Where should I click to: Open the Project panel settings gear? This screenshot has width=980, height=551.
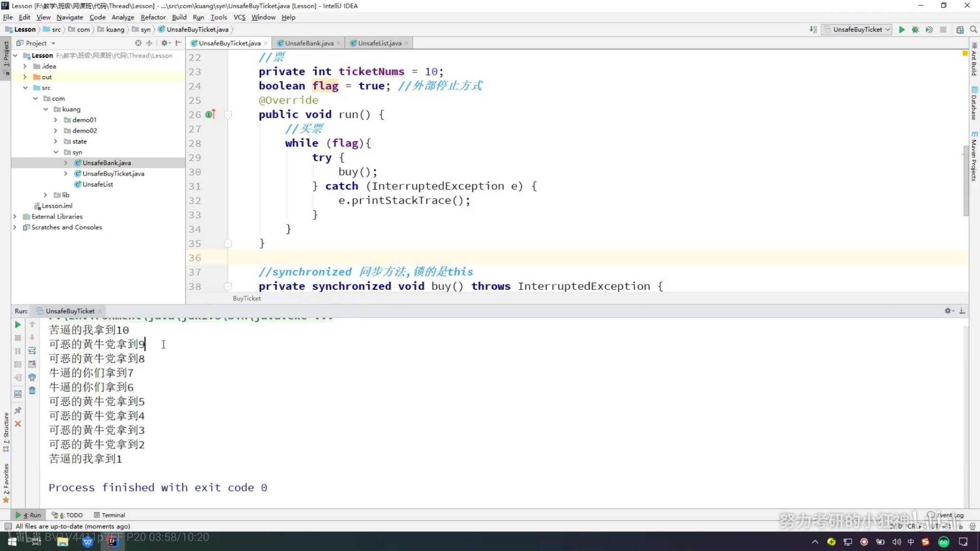click(166, 43)
